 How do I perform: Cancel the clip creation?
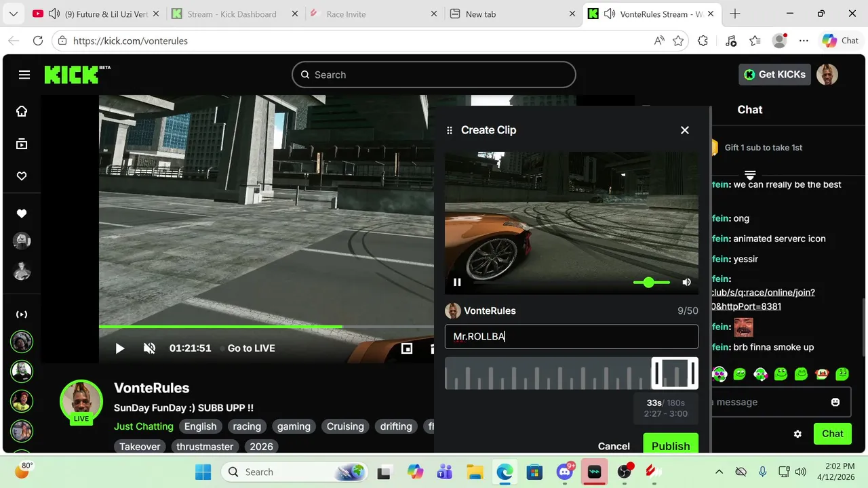614,446
